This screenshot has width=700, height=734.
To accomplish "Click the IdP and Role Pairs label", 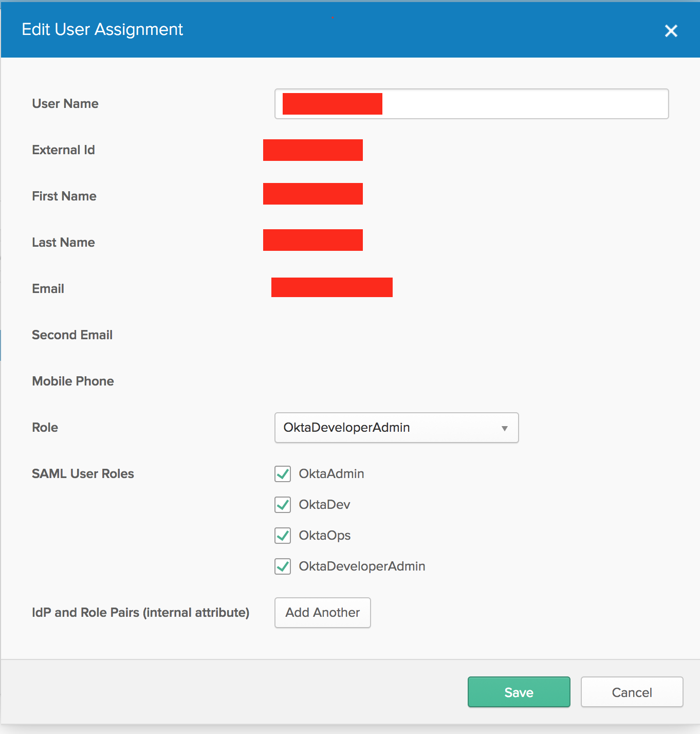I will coord(140,613).
